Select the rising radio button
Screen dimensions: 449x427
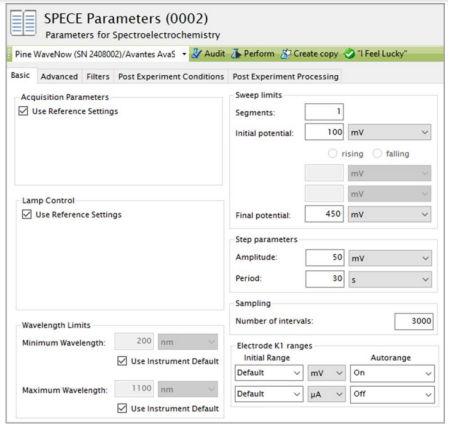click(332, 154)
